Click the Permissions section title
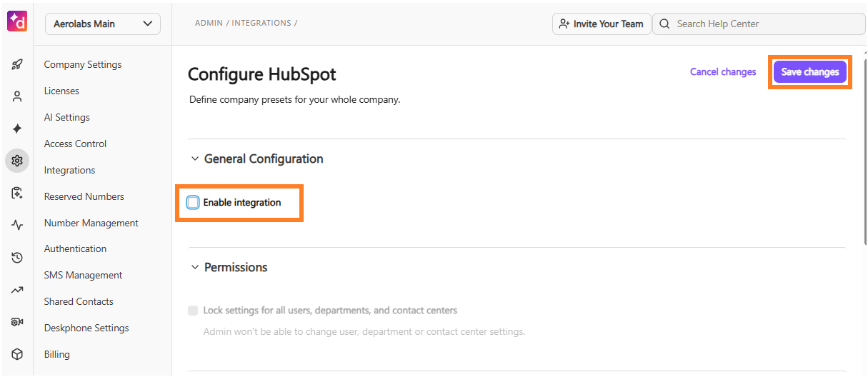This screenshot has width=868, height=377. coord(236,268)
